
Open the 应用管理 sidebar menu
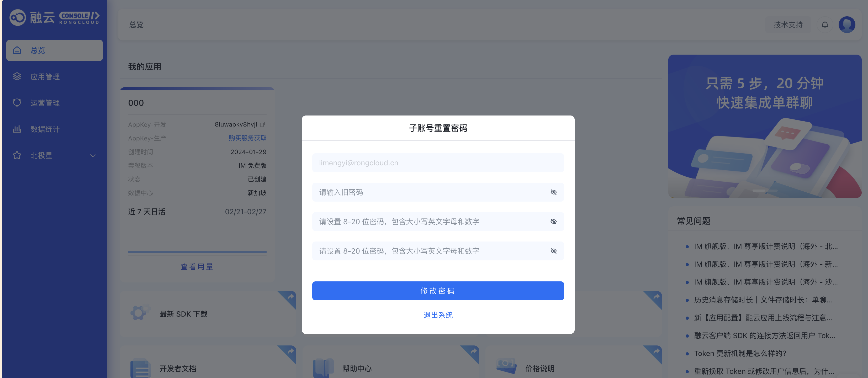pyautogui.click(x=45, y=77)
